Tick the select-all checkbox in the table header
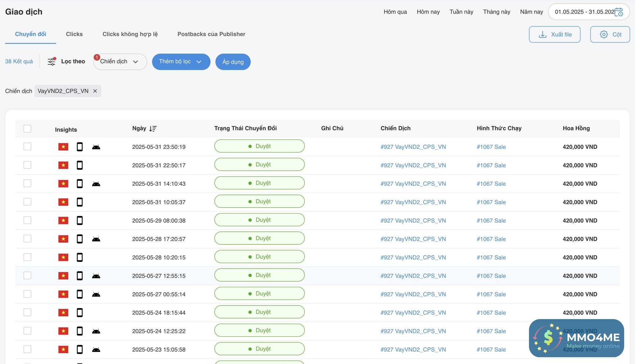 click(x=27, y=129)
